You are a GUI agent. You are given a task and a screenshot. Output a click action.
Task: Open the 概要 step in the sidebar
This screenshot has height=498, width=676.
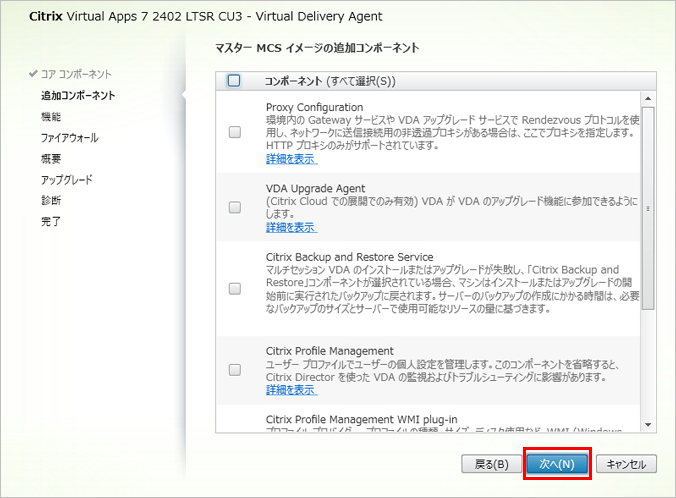[51, 159]
